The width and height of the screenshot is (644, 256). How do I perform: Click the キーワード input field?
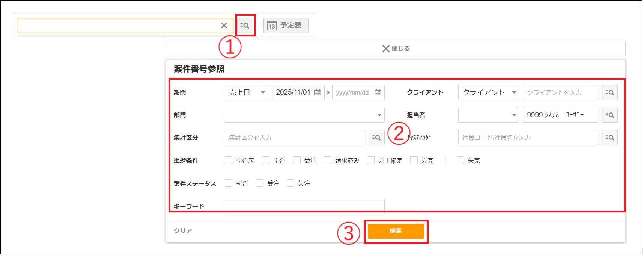pos(304,206)
